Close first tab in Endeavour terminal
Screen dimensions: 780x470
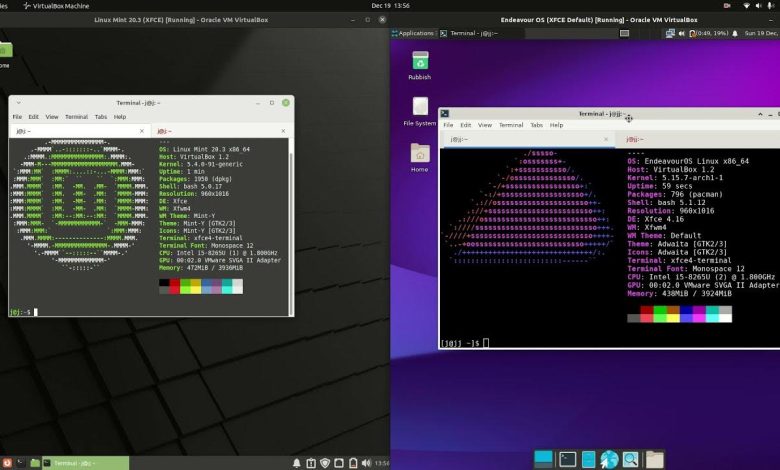606,140
